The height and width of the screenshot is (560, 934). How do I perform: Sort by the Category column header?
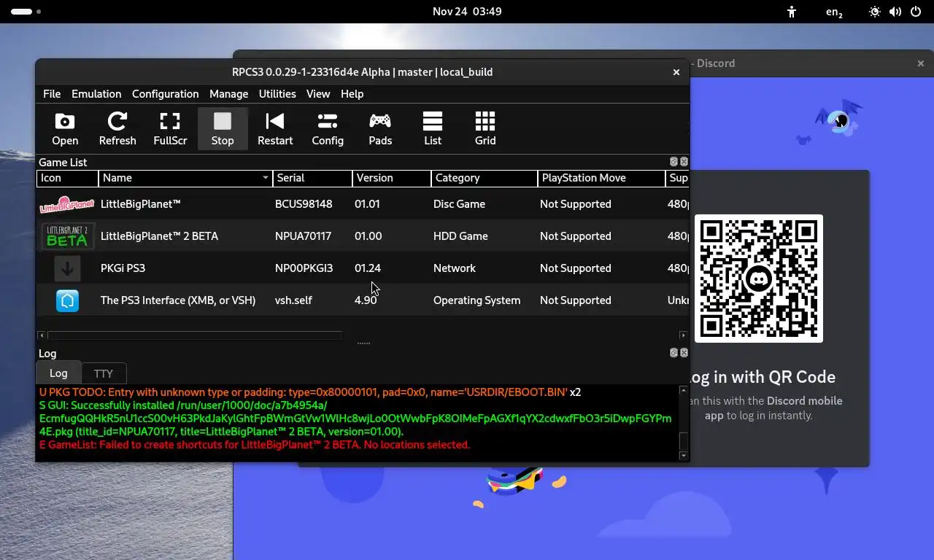click(485, 178)
